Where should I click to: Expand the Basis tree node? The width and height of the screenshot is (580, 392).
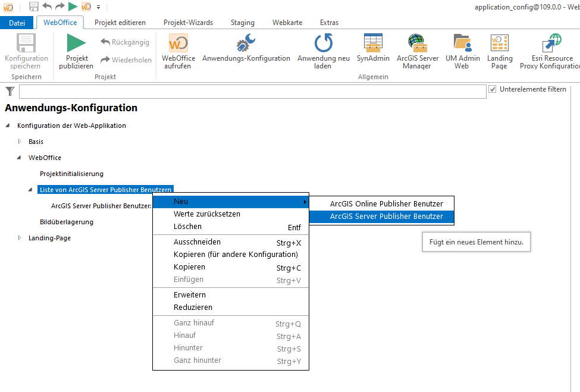(18, 142)
